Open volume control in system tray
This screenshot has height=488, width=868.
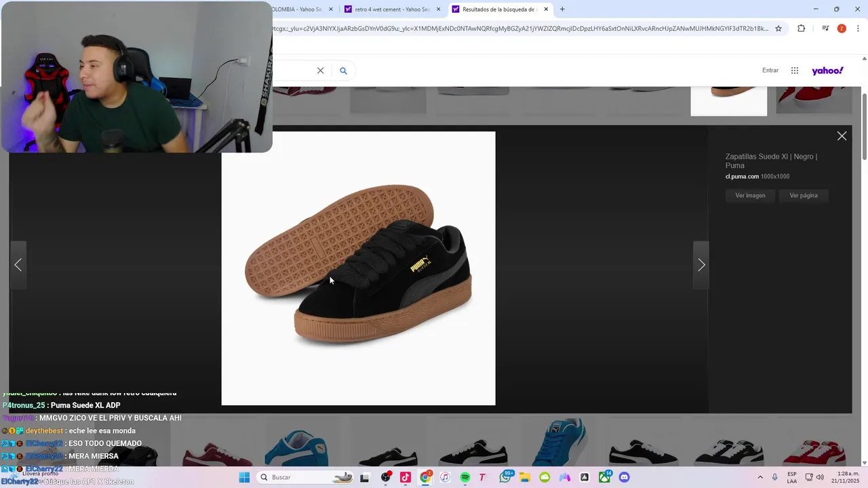(820, 477)
